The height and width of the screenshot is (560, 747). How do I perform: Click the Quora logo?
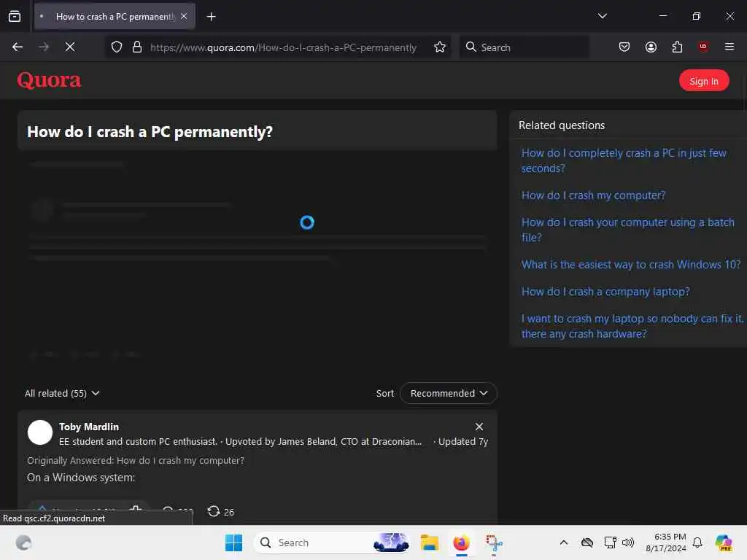49,80
